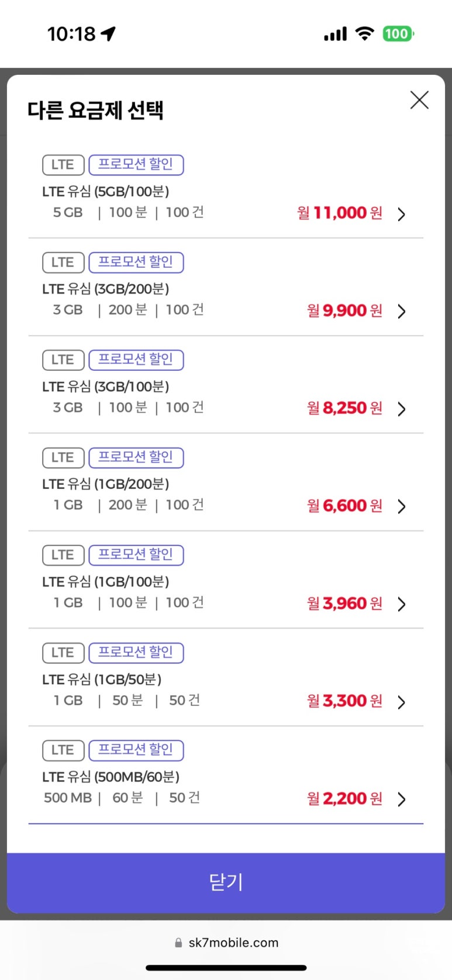
Task: Open chevron for the 9,900원 plan
Action: click(401, 311)
